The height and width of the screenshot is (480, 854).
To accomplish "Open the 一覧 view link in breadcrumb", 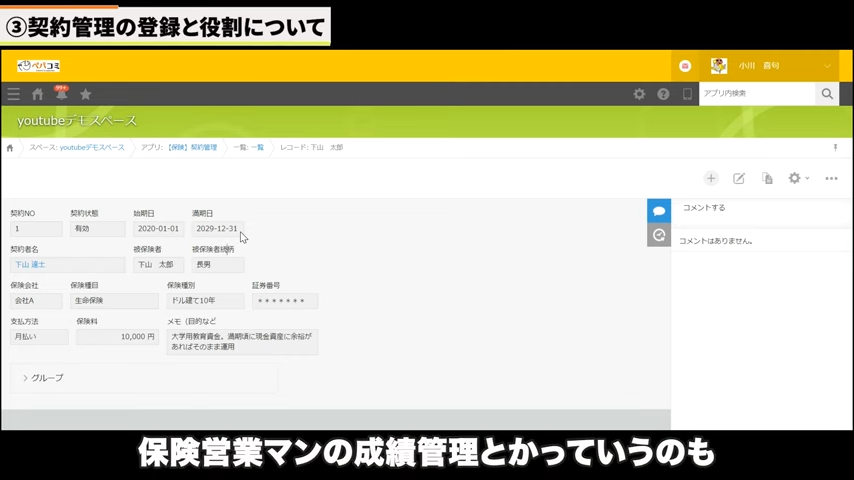I will pyautogui.click(x=257, y=148).
